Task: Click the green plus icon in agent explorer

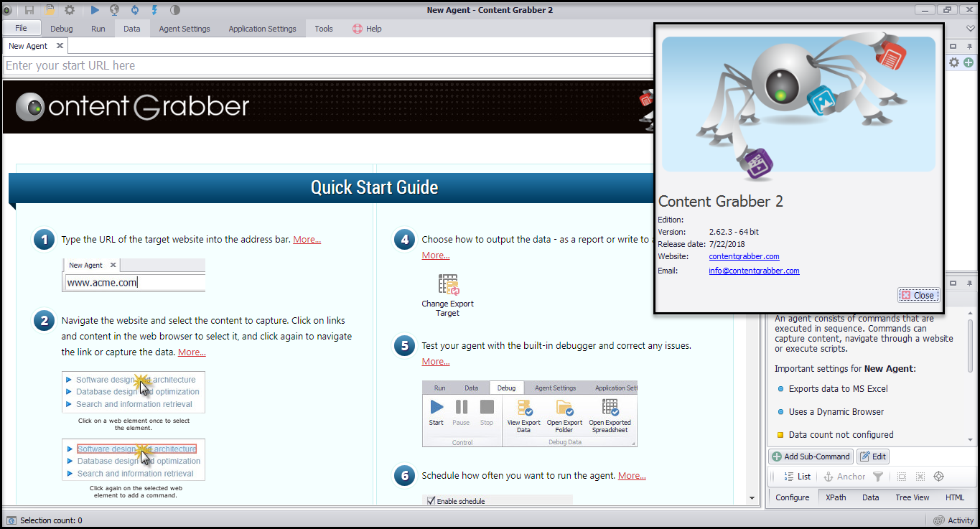Action: [x=968, y=62]
